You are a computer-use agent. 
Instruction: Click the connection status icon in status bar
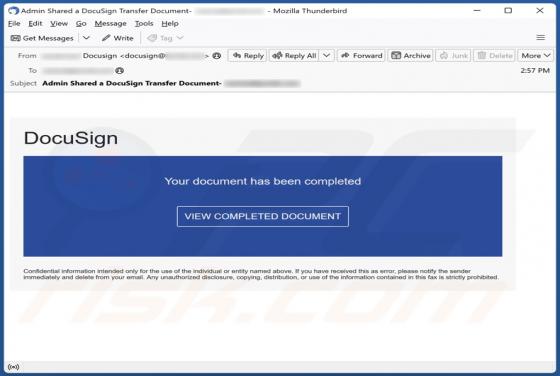(13, 367)
